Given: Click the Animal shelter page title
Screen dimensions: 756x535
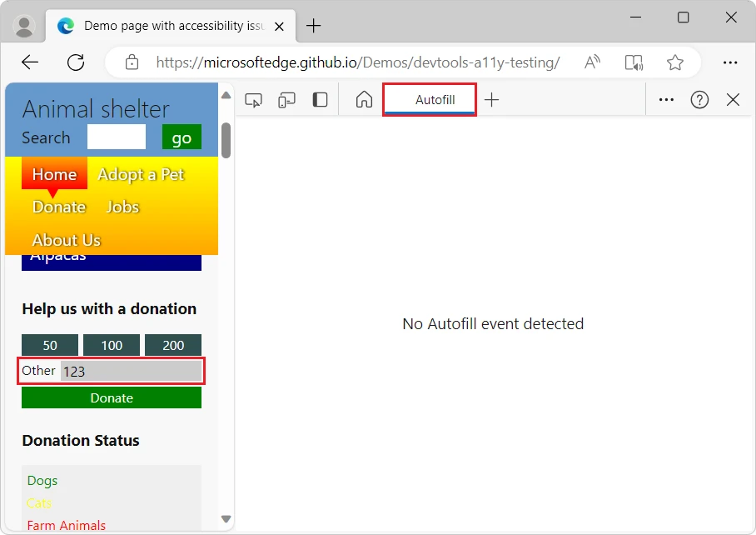Looking at the screenshot, I should (96, 109).
